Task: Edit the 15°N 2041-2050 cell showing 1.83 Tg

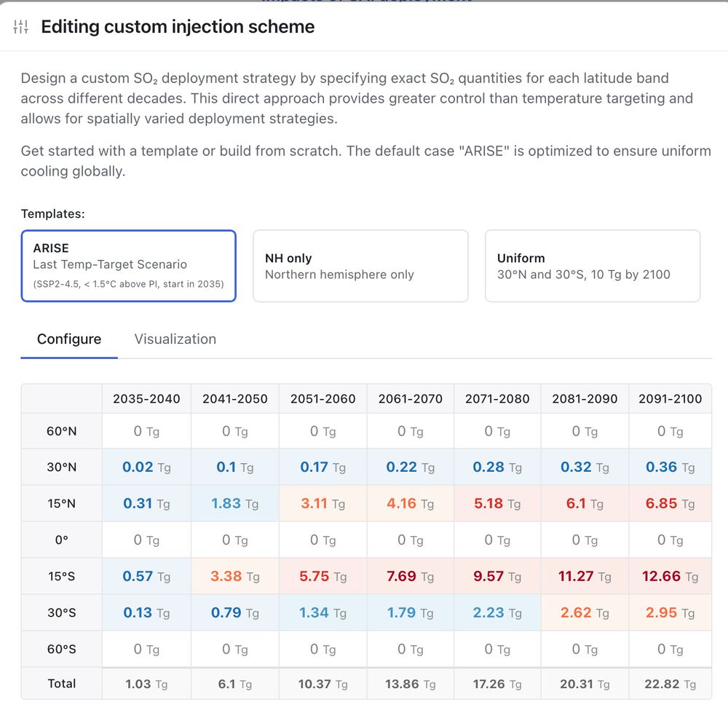Action: (x=234, y=503)
